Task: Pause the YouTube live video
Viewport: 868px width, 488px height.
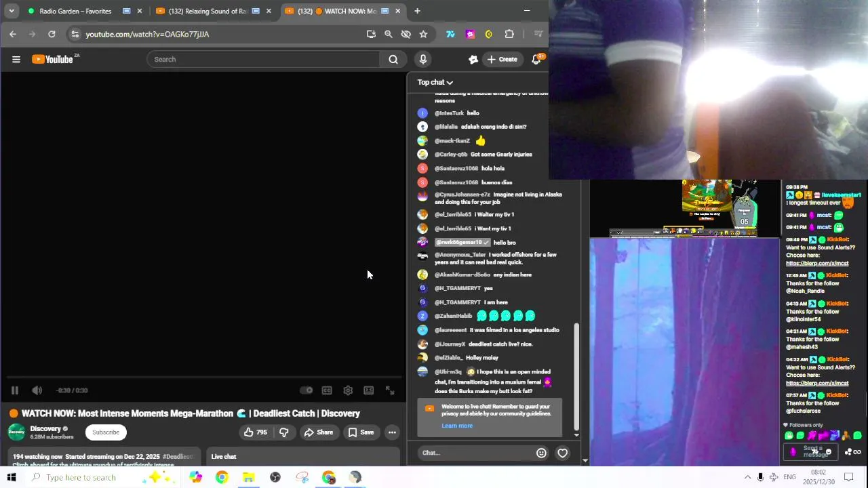Action: [x=14, y=390]
